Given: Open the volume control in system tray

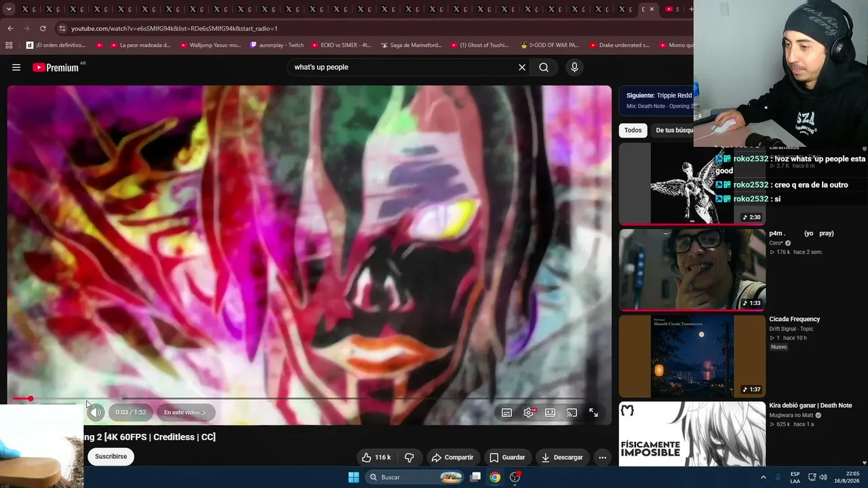Looking at the screenshot, I should [x=824, y=477].
